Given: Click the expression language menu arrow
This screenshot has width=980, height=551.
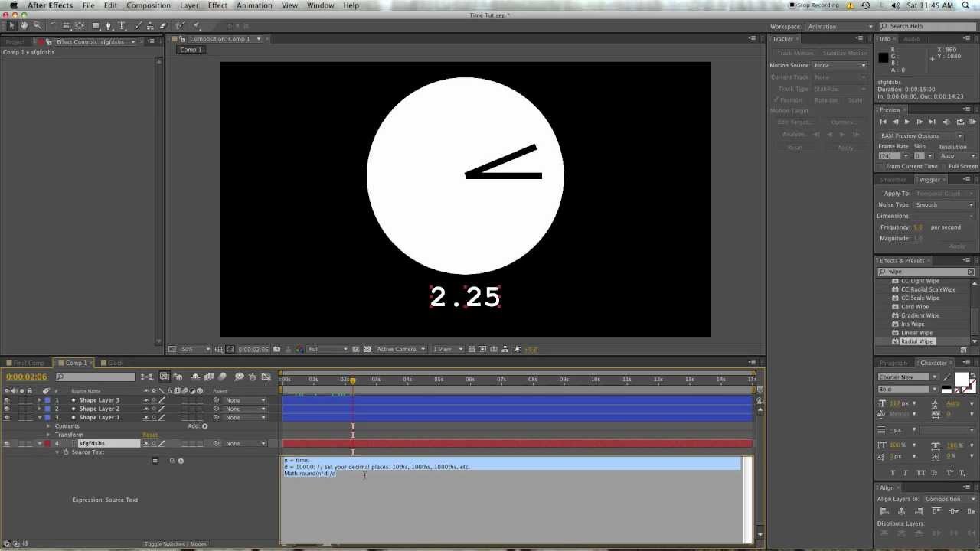Looking at the screenshot, I should 181,461.
